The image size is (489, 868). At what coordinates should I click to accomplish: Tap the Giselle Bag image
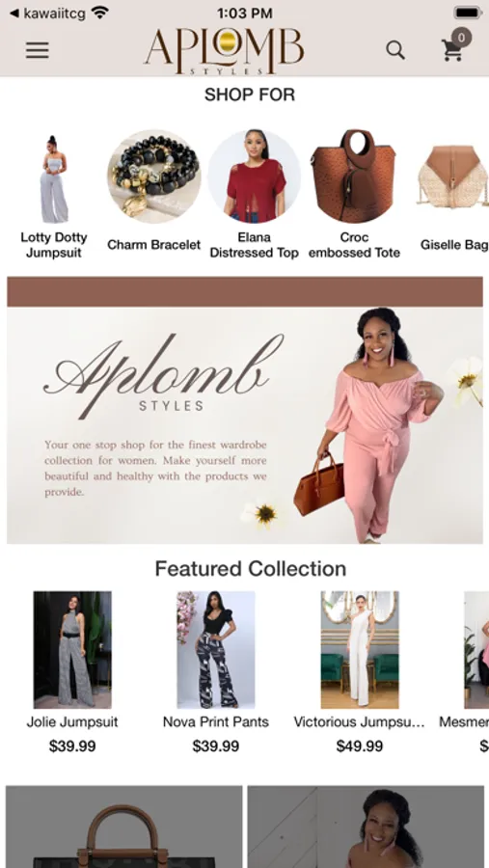point(453,177)
